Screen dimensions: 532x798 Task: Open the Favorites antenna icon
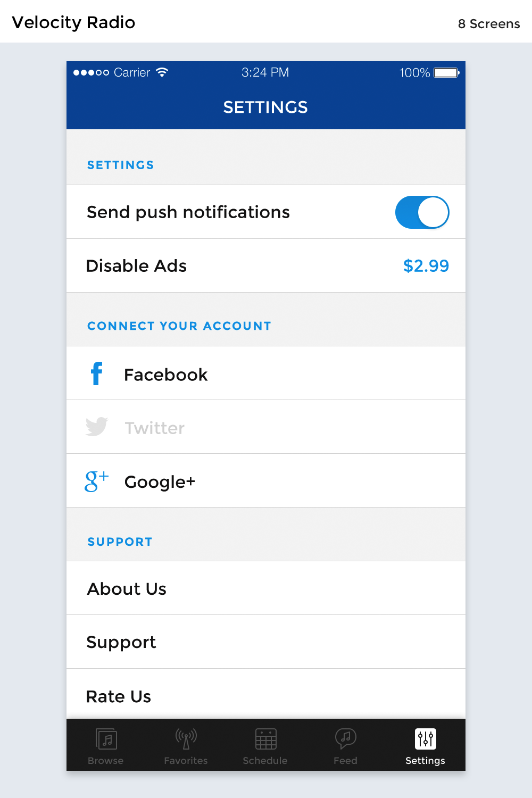(186, 738)
